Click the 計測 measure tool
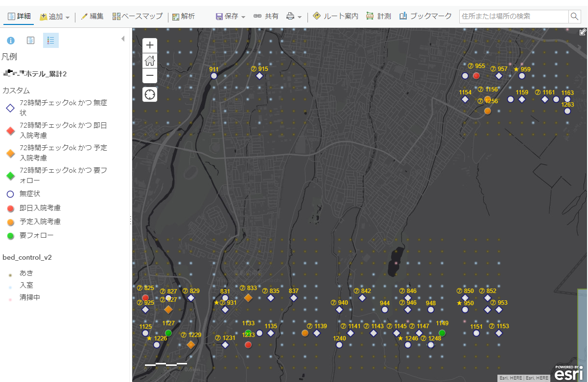The width and height of the screenshot is (588, 382). tap(378, 17)
